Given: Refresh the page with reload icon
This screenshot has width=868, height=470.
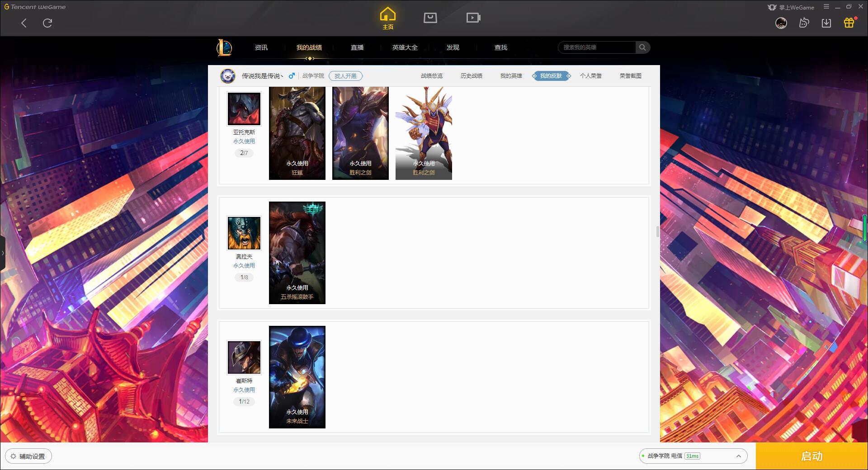Looking at the screenshot, I should [47, 23].
